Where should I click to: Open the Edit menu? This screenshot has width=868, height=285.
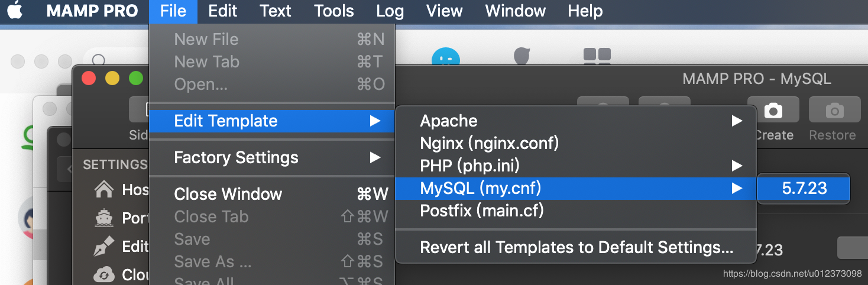[x=223, y=11]
